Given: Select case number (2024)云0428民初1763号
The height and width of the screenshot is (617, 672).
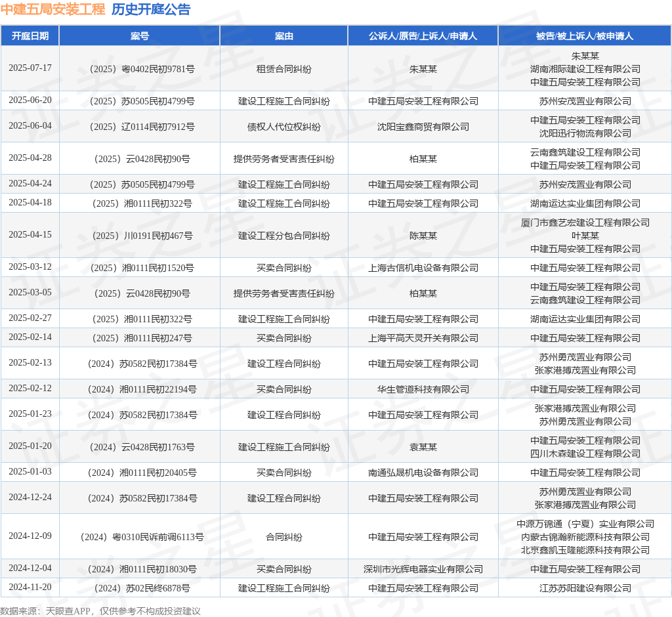Looking at the screenshot, I should 142,448.
